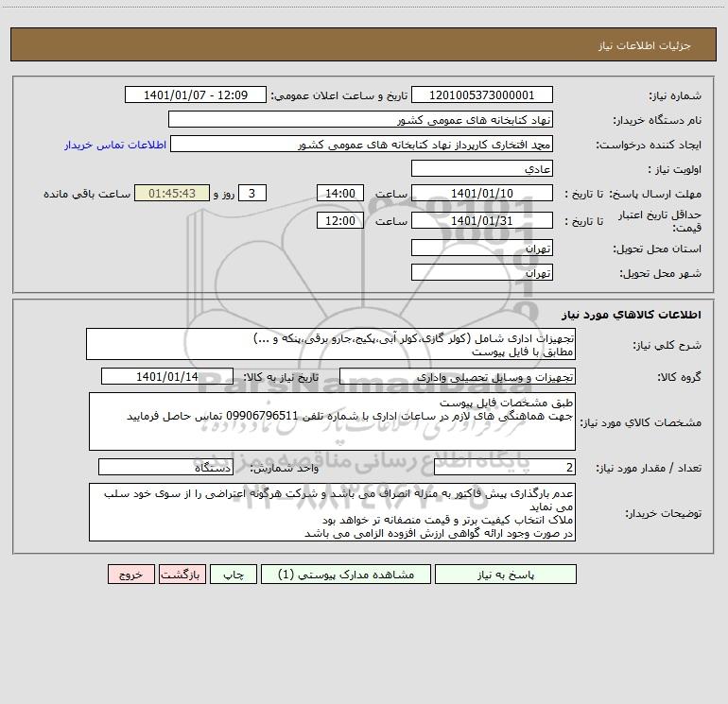728x704 pixels.
Task: Open مشاهده مدارک پیوستی (1) button
Action: [346, 575]
